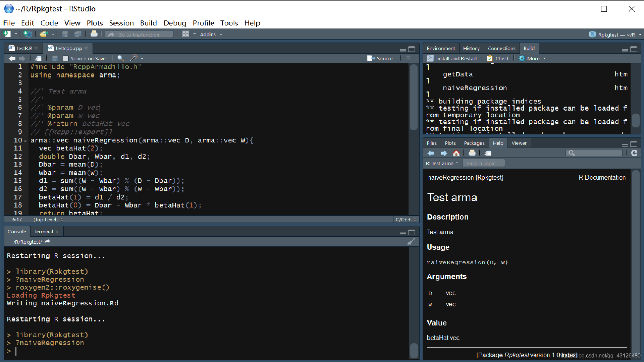644x362 pixels.
Task: Click the Go to file/function field
Action: 139,34
